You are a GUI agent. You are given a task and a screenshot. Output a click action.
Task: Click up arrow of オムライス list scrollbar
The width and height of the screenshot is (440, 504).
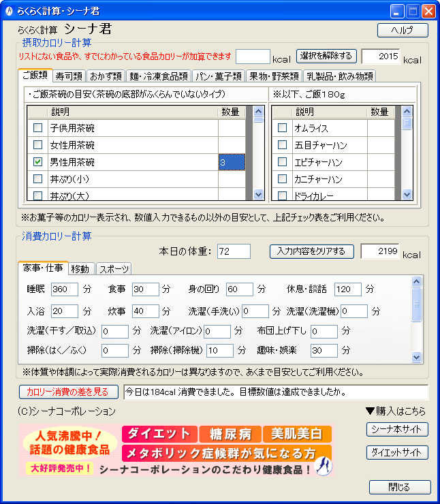click(407, 112)
